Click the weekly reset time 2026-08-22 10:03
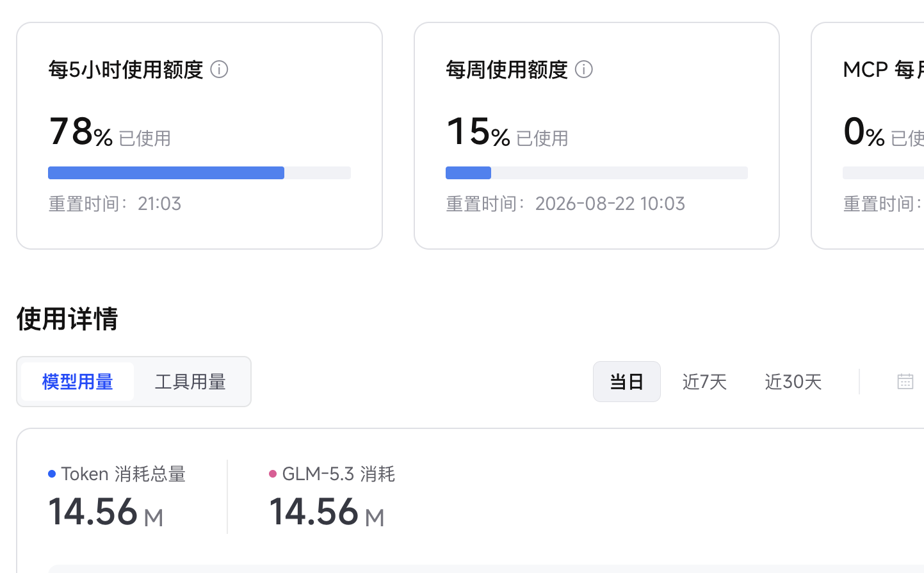Image resolution: width=924 pixels, height=573 pixels. (610, 204)
